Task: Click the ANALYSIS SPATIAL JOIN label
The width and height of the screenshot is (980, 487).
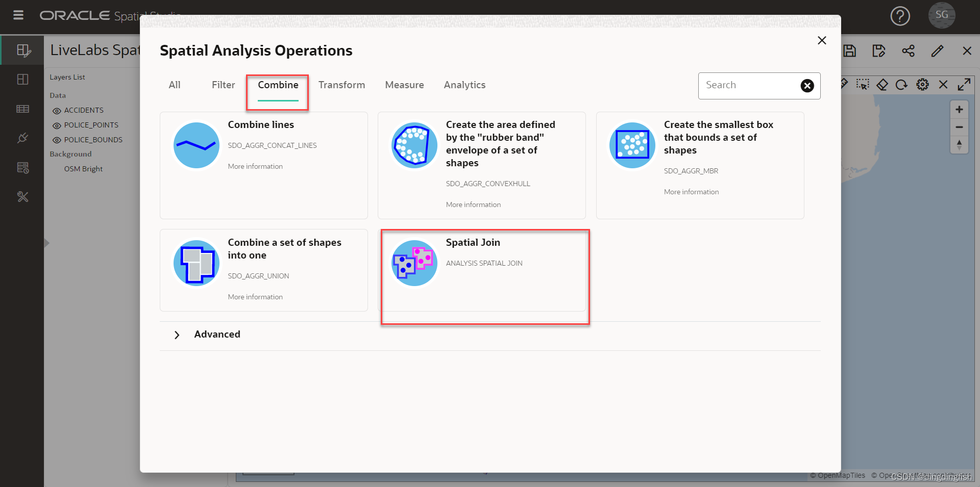Action: pos(484,264)
